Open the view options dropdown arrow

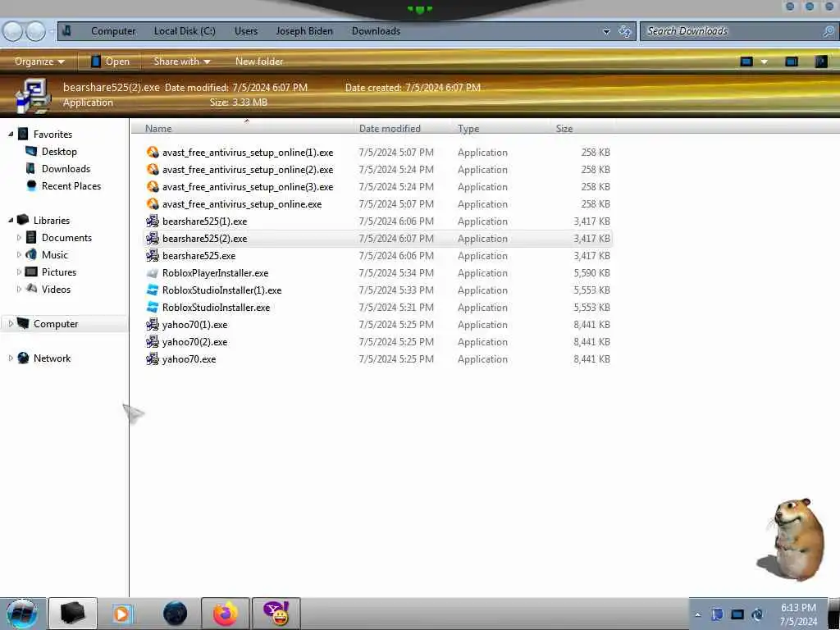pos(765,62)
